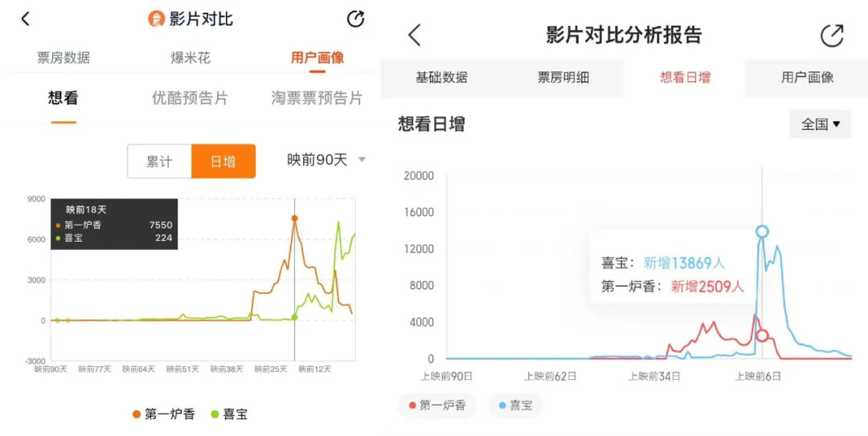This screenshot has height=436, width=868.
Task: Select the 基础数据 tab
Action: click(441, 77)
